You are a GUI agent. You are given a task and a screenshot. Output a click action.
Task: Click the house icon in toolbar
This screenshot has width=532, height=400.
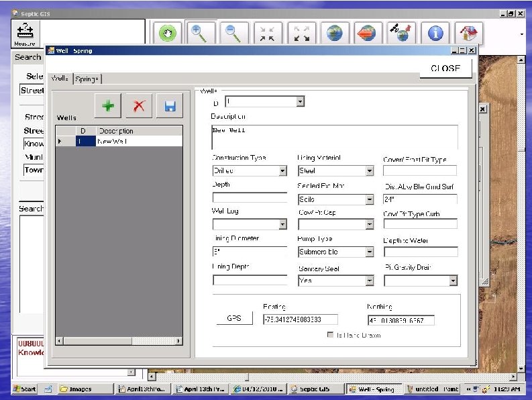468,34
